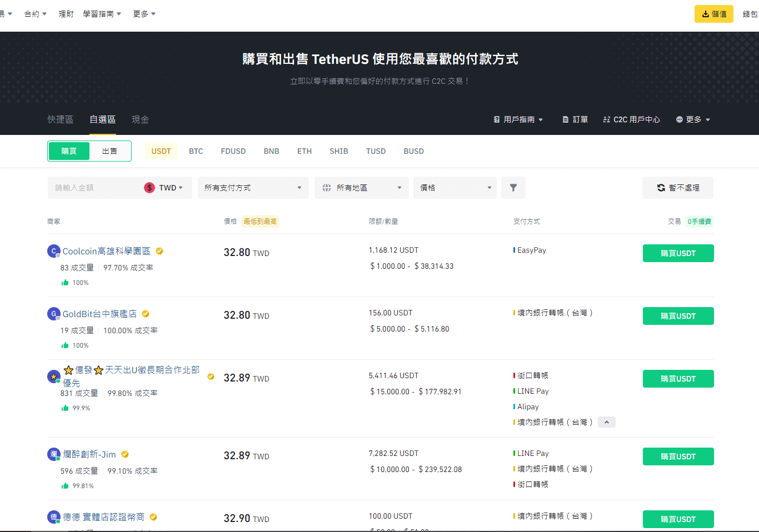Open 所有支付方式 dropdown
759x532 pixels.
(x=253, y=188)
